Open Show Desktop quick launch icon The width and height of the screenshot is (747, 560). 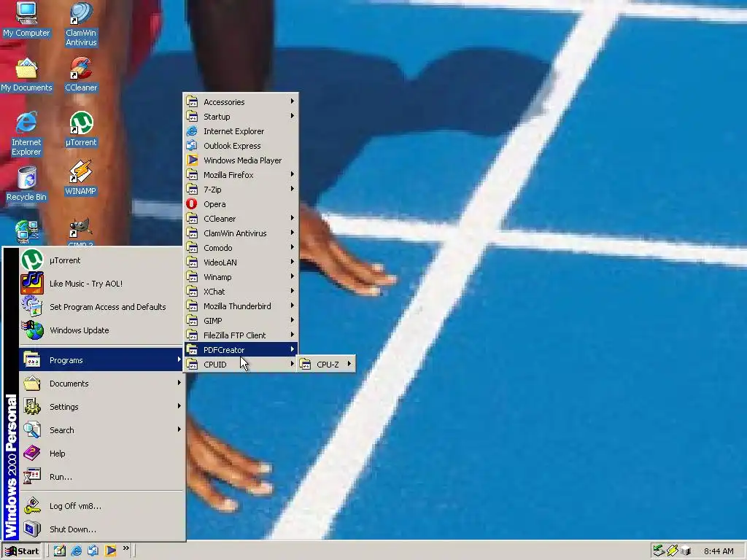(60, 551)
